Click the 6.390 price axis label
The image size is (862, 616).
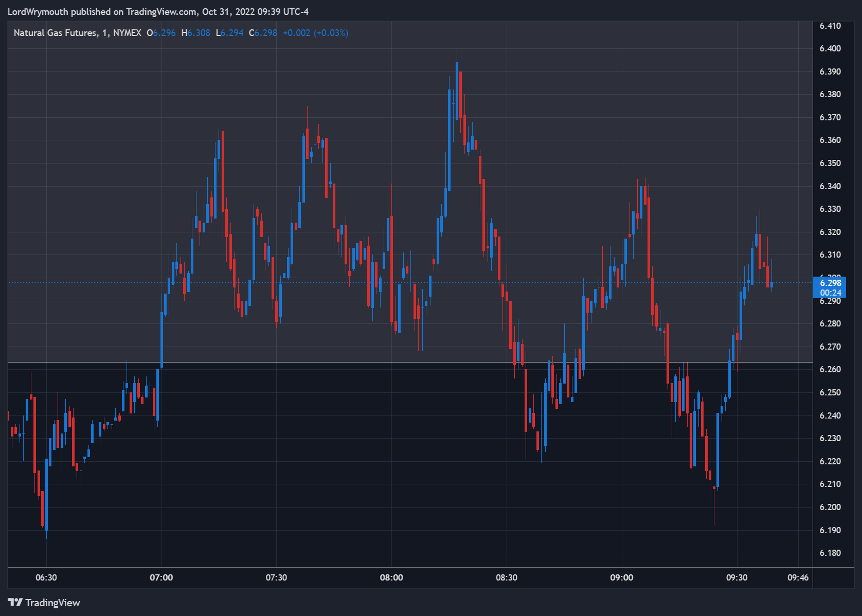[x=830, y=71]
